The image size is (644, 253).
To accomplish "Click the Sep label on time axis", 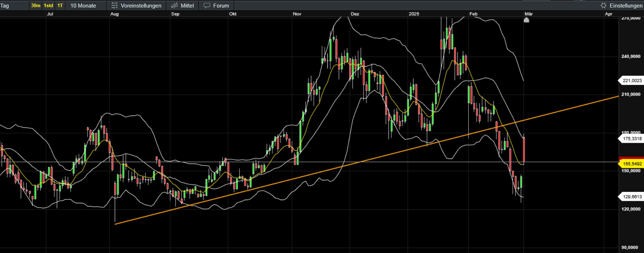I will tap(175, 14).
